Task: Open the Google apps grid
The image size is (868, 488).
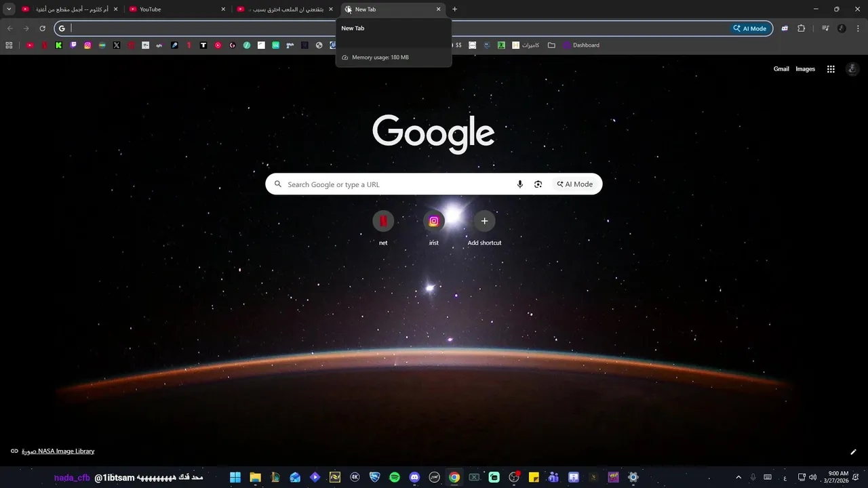Action: (831, 69)
